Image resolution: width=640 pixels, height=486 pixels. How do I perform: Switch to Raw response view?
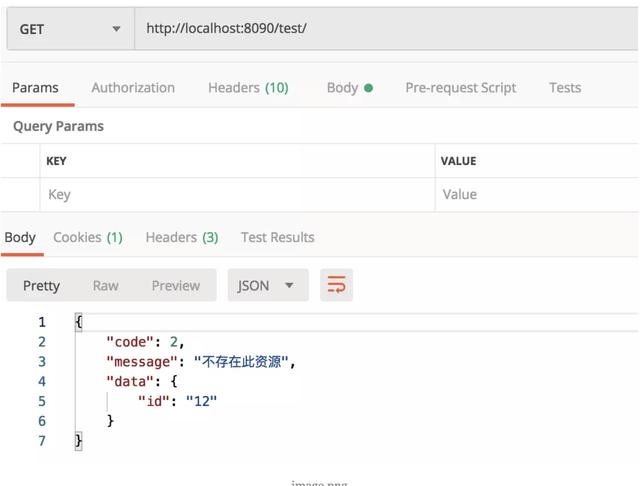point(106,285)
